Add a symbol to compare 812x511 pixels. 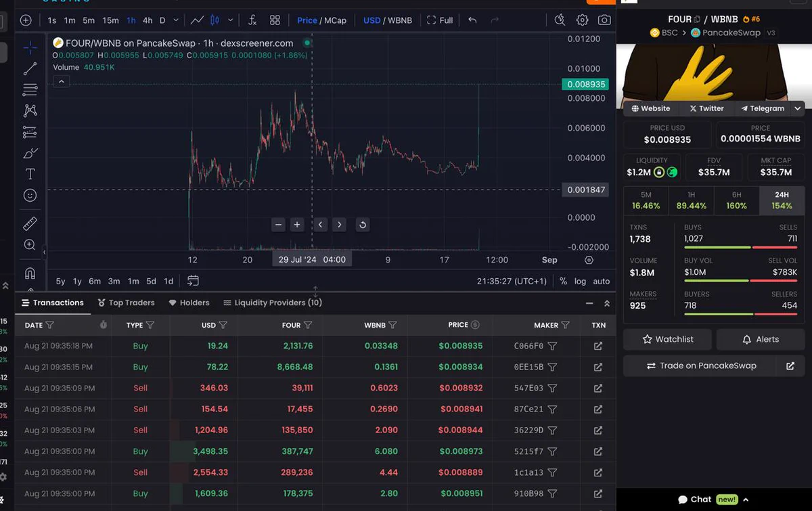(x=26, y=20)
